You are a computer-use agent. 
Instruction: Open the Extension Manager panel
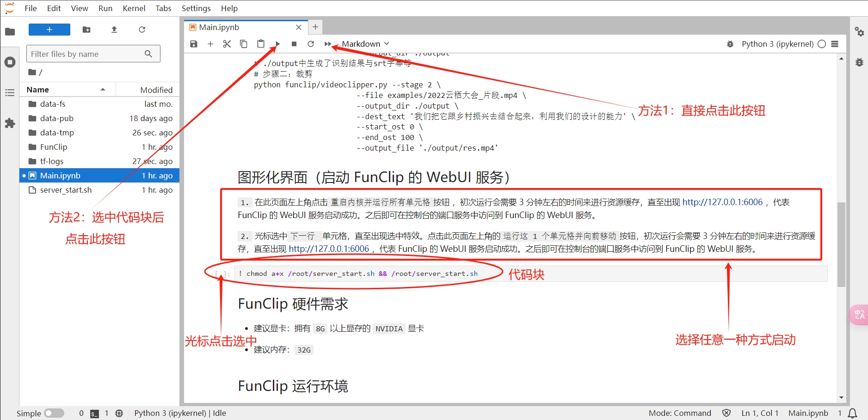10,123
